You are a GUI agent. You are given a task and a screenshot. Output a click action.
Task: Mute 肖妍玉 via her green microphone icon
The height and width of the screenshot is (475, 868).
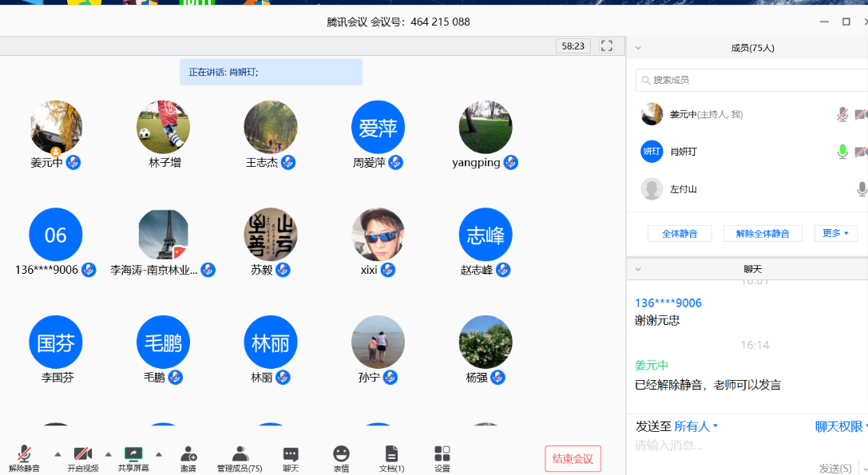(842, 151)
